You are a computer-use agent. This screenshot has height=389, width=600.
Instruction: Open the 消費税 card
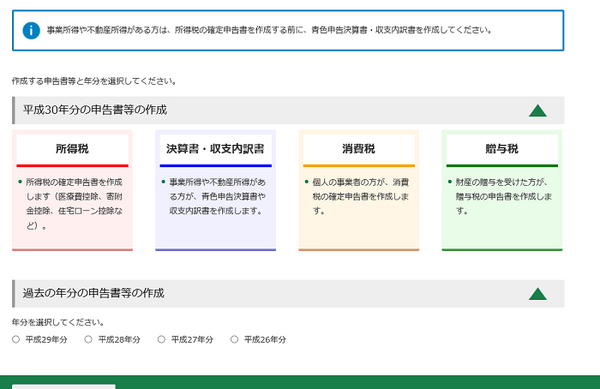[x=359, y=190]
